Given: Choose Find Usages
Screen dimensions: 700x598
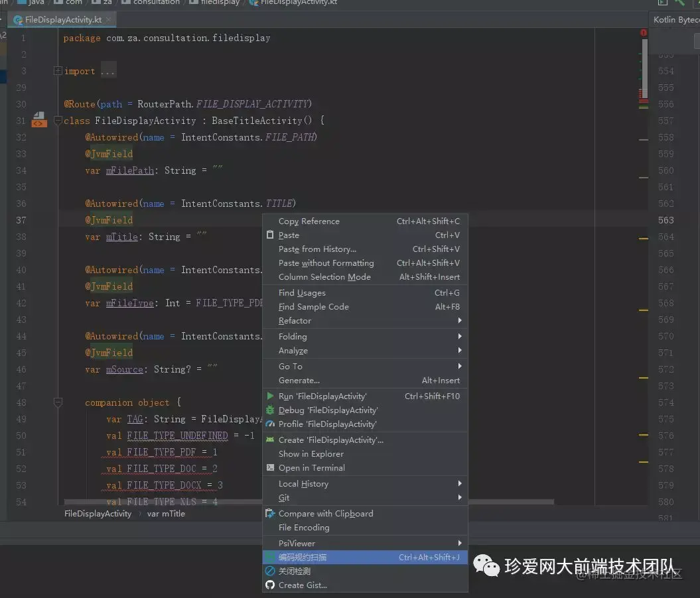Looking at the screenshot, I should click(x=365, y=292).
